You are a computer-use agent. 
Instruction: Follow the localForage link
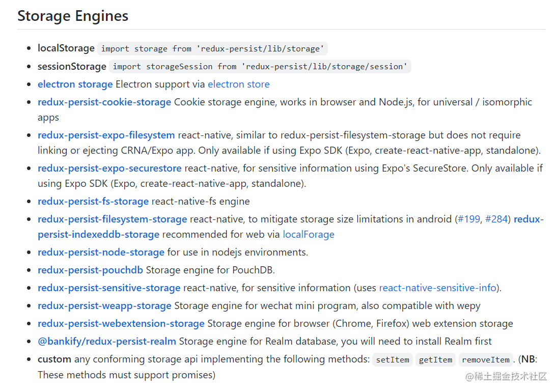tap(309, 234)
